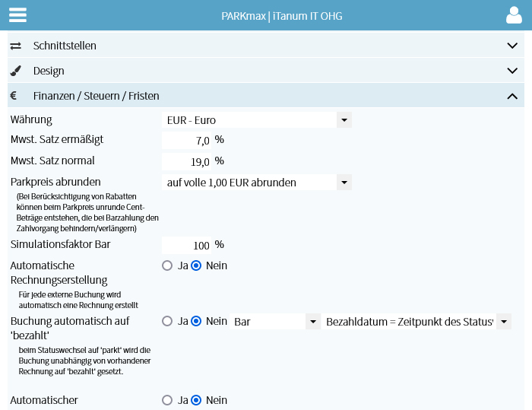The width and height of the screenshot is (532, 410).
Task: Expand the Schnittstellen section chevron
Action: [512, 46]
